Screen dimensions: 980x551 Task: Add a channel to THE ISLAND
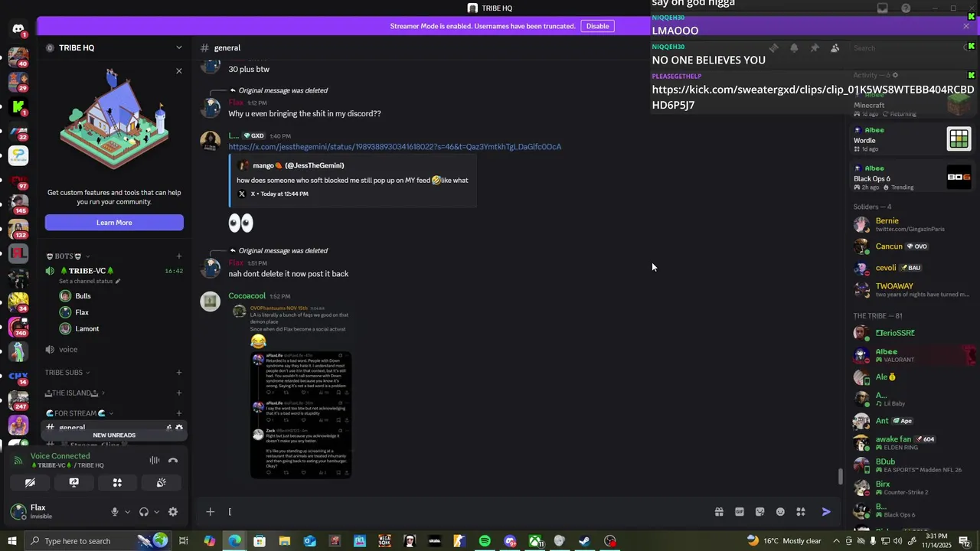click(179, 393)
